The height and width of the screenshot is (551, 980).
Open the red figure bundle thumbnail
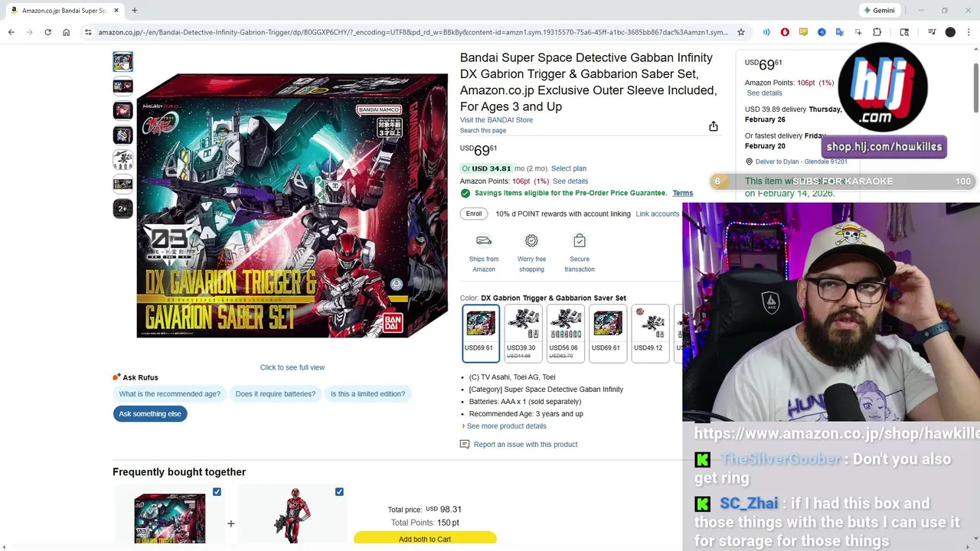[293, 515]
